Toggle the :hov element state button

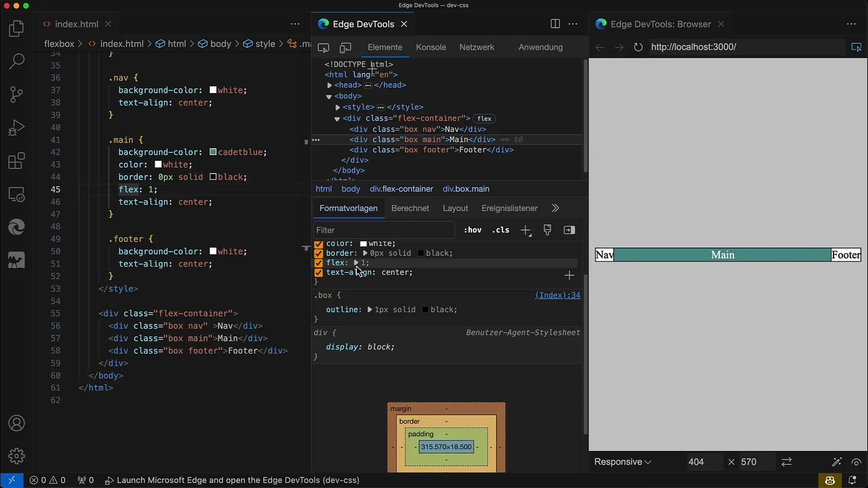(x=472, y=230)
